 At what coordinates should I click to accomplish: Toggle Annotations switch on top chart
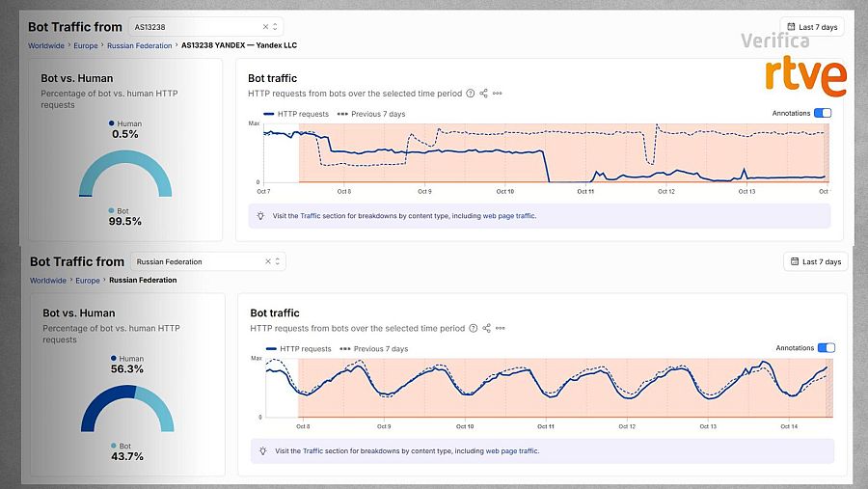pyautogui.click(x=823, y=113)
